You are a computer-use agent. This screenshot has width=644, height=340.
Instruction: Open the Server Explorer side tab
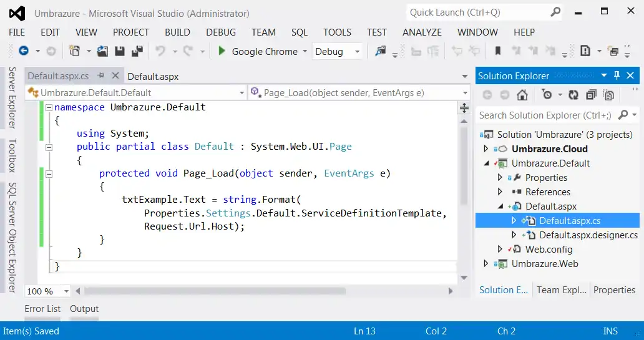click(x=12, y=98)
